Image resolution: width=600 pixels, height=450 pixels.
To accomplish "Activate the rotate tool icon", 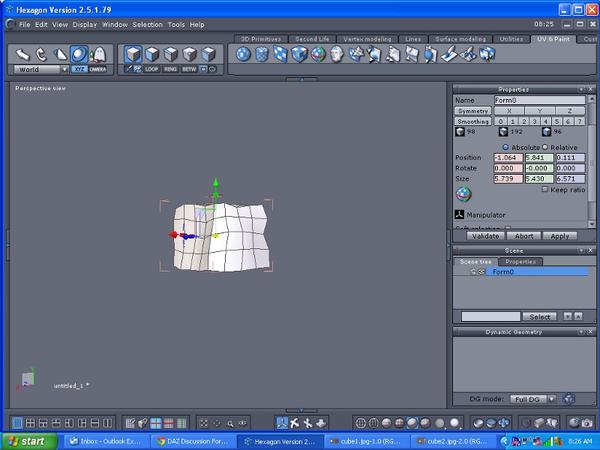I will point(41,54).
